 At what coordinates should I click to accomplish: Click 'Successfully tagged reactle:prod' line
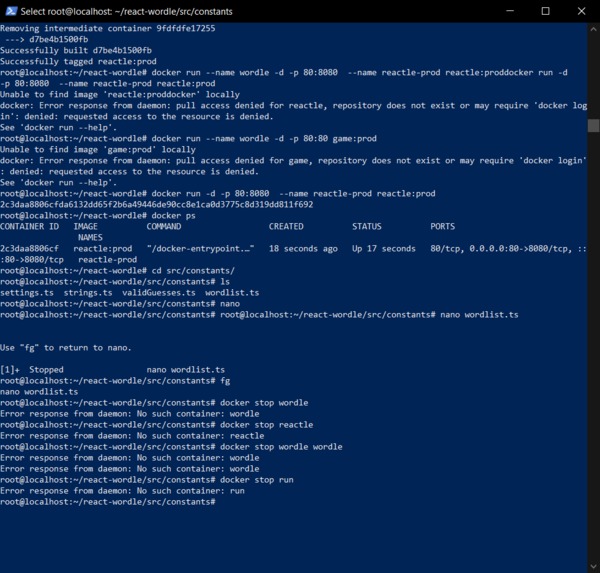click(x=78, y=62)
